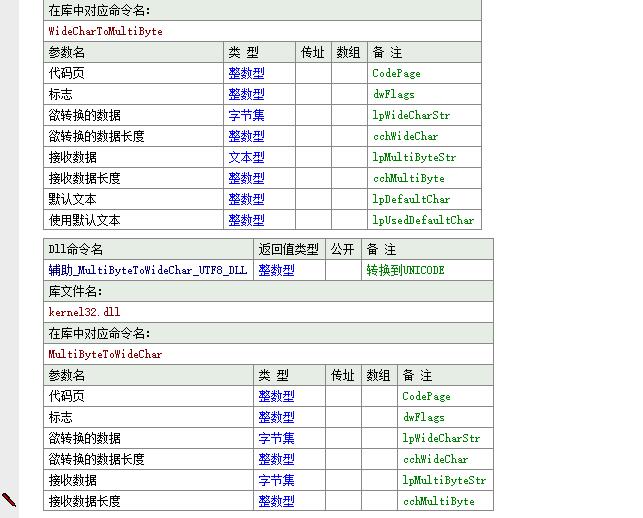Click the lpDefaultChar remark

tap(411, 199)
